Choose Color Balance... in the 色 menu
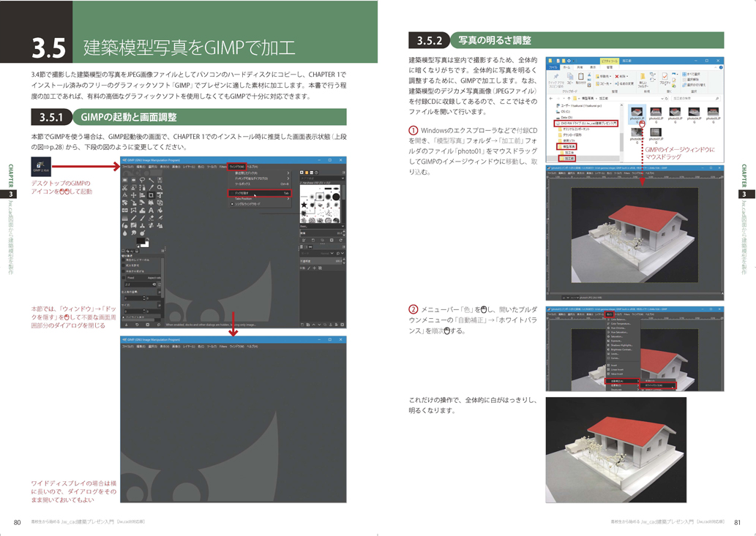This screenshot has height=536, width=756. point(618,320)
